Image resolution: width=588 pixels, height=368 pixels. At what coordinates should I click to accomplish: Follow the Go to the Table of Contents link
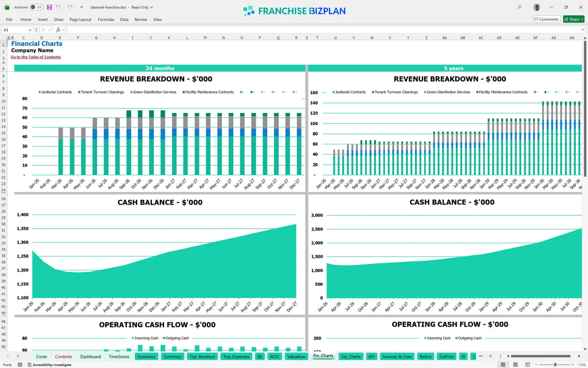36,57
